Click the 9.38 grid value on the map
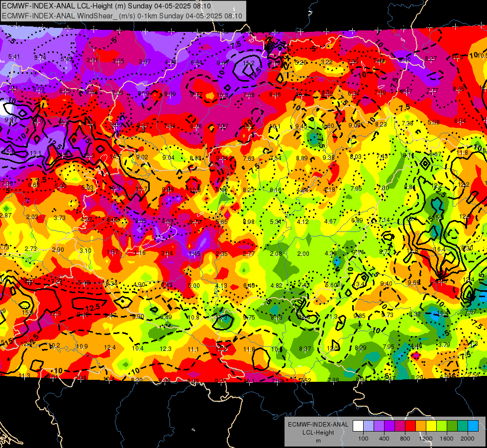The width and height of the screenshot is (487, 448). pyautogui.click(x=329, y=157)
